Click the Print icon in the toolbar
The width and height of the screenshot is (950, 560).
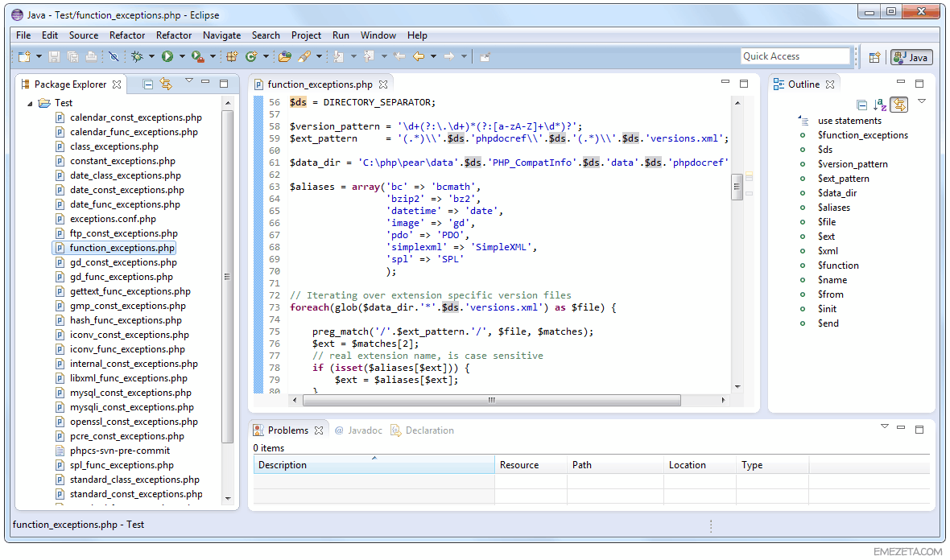click(x=91, y=57)
